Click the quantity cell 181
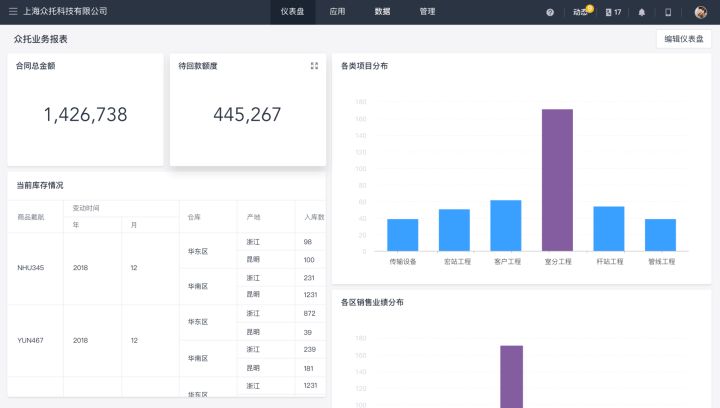Image resolution: width=720 pixels, height=408 pixels. point(309,368)
